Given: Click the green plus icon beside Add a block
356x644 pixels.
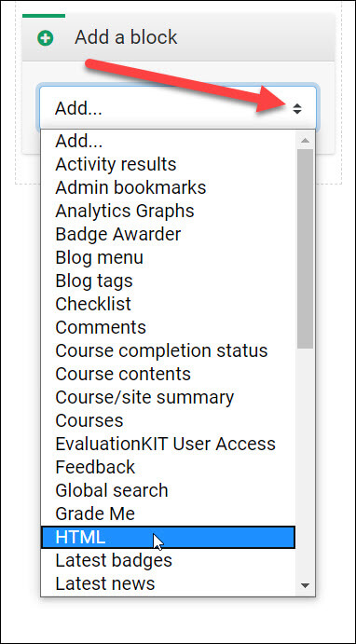Looking at the screenshot, I should (x=45, y=38).
